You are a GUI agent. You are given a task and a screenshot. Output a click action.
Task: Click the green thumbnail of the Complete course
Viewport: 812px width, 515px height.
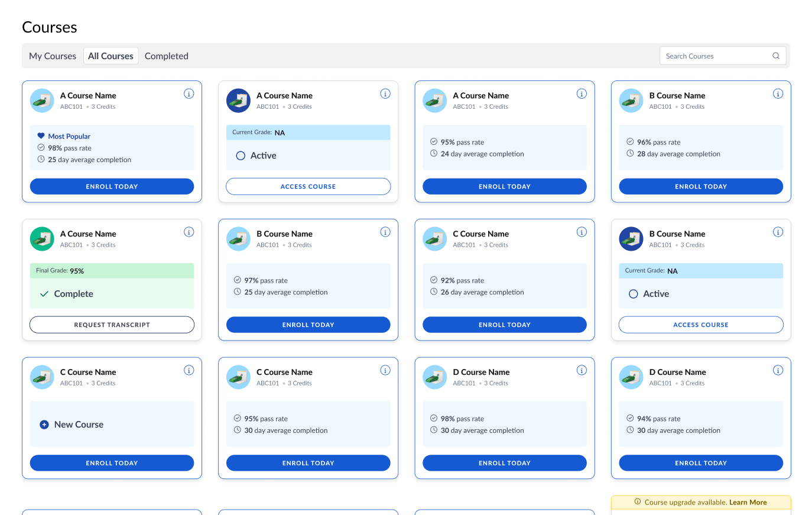pos(42,239)
